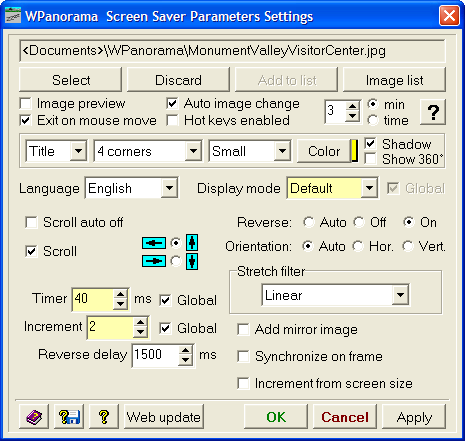
Task: Open the purple help book icon
Action: 34,417
